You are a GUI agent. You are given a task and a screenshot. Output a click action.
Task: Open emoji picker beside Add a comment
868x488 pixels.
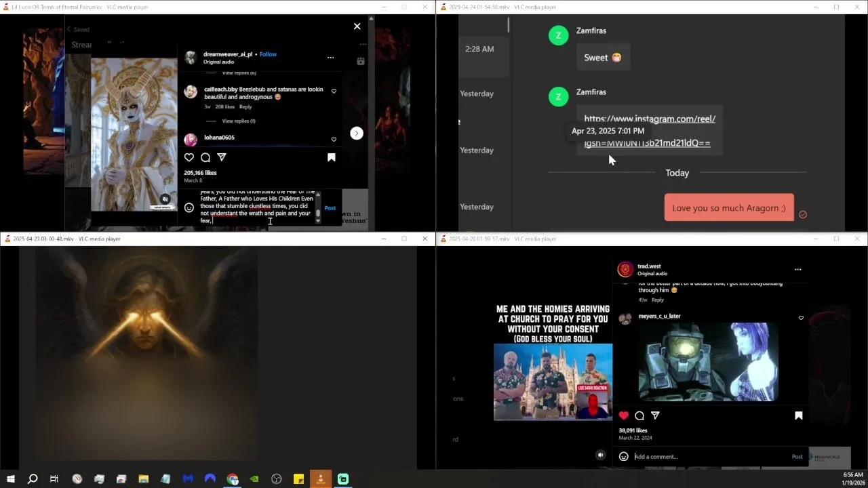pos(624,457)
